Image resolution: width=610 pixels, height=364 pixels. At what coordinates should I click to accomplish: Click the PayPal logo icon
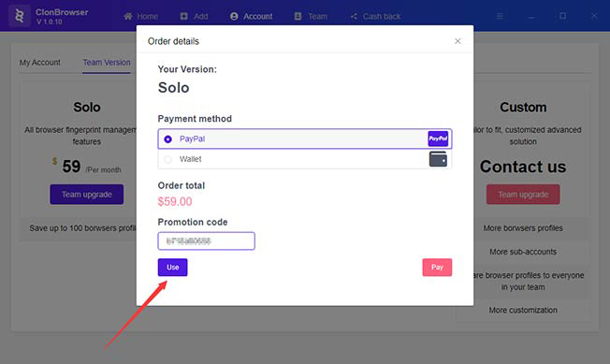(438, 138)
